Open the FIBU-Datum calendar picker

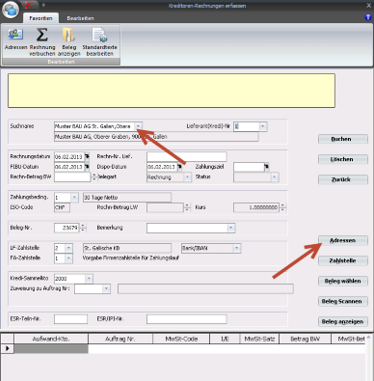tap(87, 166)
